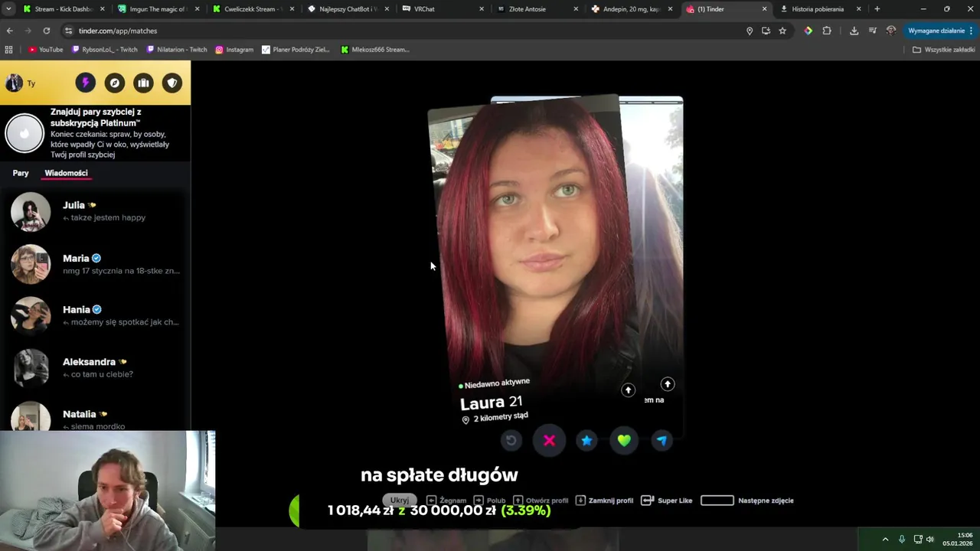Switch to the Najlepszy ChatBot tab

point(348,9)
